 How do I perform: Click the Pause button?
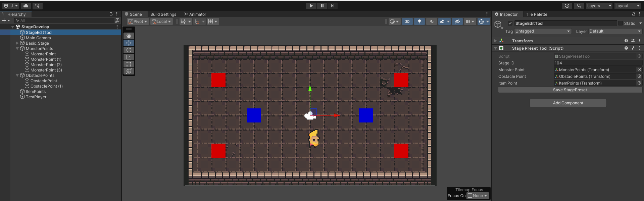tap(322, 6)
